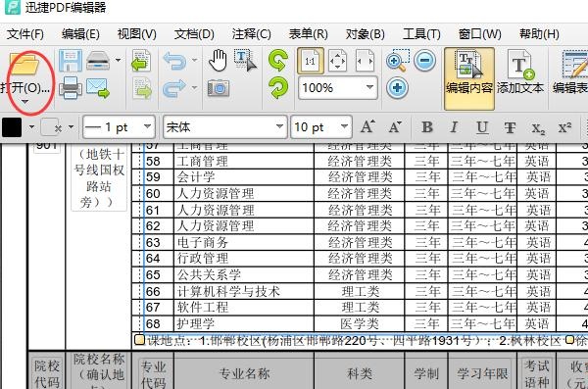This screenshot has height=389, width=588.
Task: Click the 软件工程 cell in row 67
Action: click(244, 308)
